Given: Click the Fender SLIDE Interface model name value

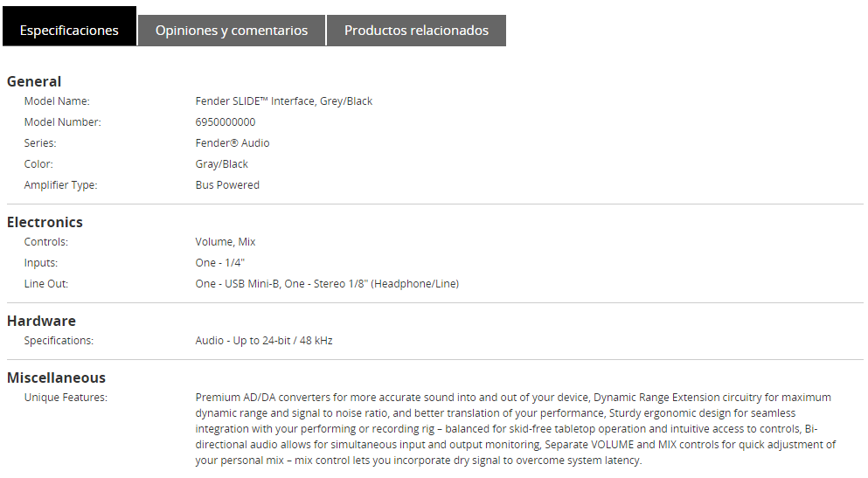Looking at the screenshot, I should 284,101.
